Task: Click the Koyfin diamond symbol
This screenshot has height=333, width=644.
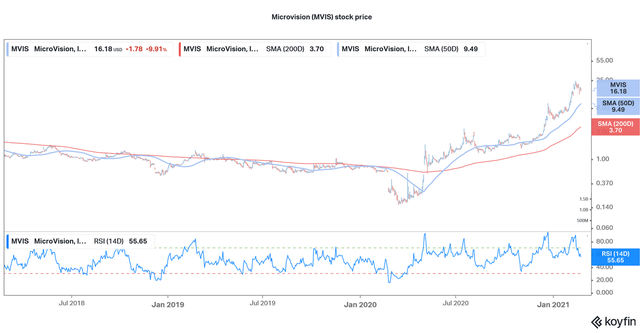Action: tap(597, 322)
